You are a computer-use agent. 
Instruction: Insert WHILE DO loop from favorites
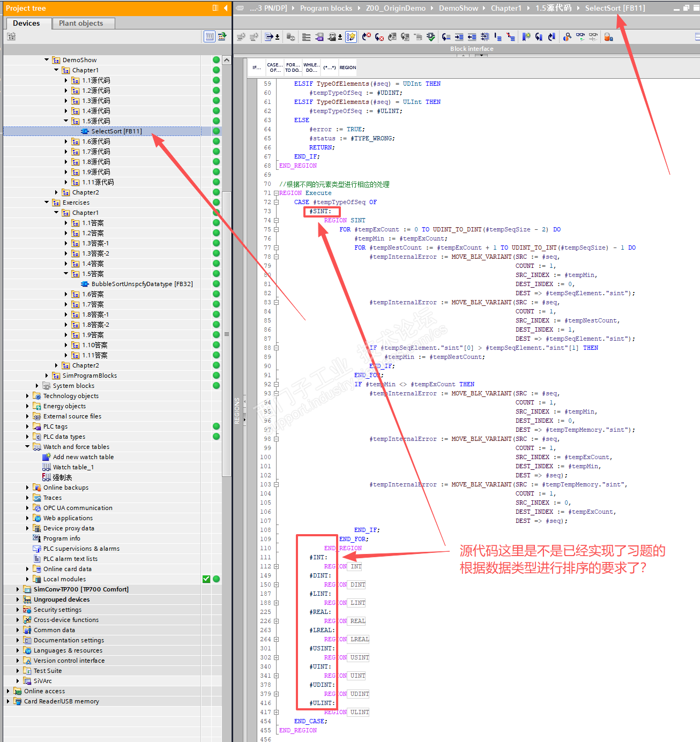pyautogui.click(x=311, y=68)
